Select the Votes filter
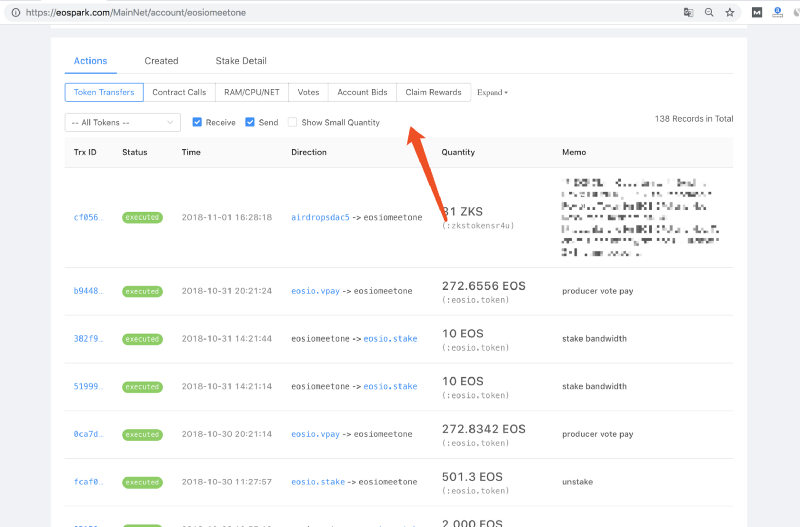800x527 pixels. click(x=308, y=92)
